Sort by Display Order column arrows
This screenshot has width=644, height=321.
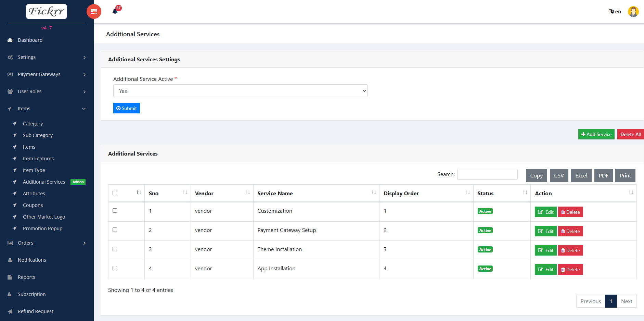coord(467,193)
